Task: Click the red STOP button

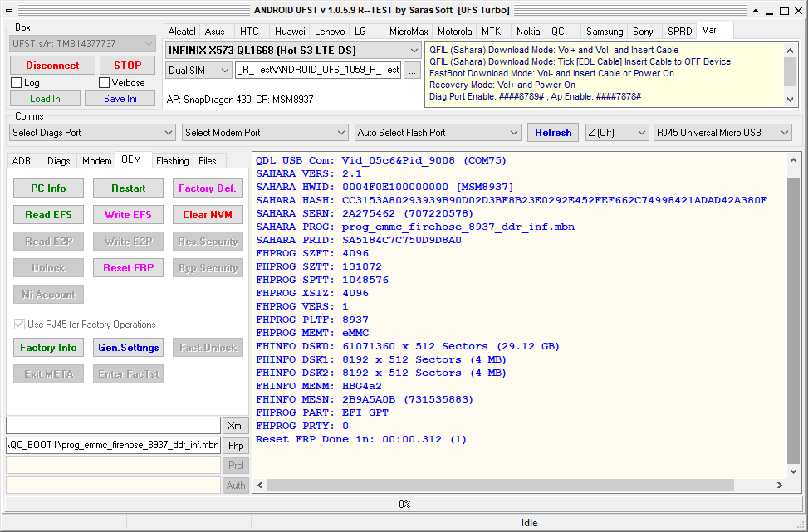Action: click(127, 66)
